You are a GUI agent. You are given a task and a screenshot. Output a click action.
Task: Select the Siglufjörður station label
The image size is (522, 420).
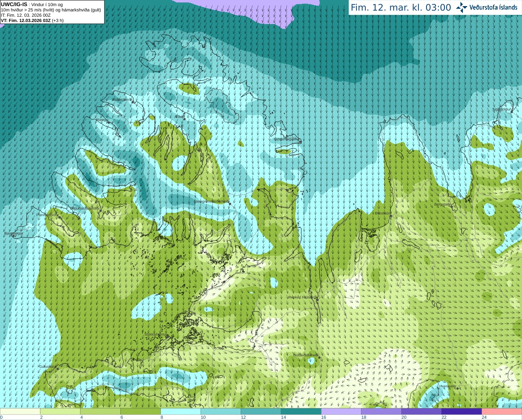pos(501,109)
